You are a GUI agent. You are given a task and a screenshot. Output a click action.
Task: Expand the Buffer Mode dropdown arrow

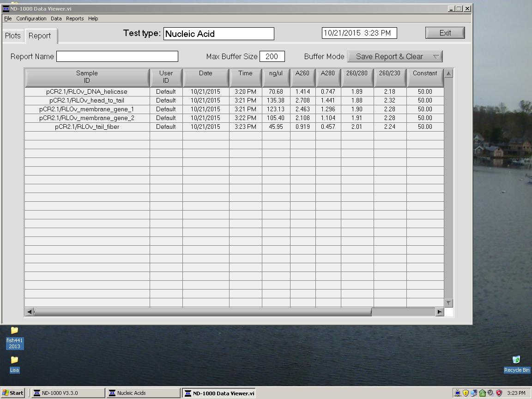pyautogui.click(x=436, y=57)
